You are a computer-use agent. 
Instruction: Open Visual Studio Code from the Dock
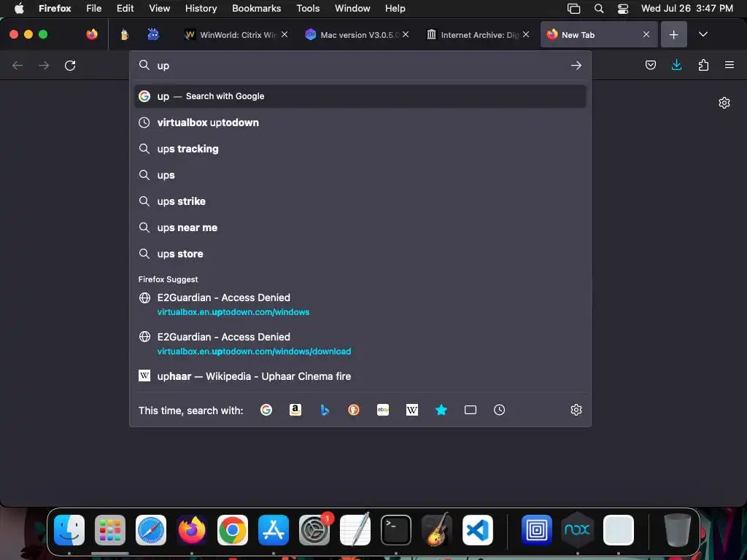[477, 530]
